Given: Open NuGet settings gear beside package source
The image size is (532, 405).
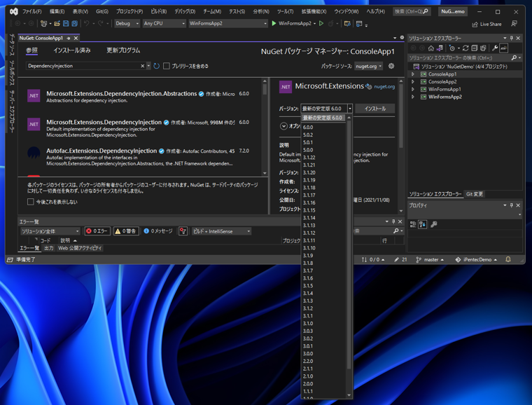Looking at the screenshot, I should [x=391, y=66].
